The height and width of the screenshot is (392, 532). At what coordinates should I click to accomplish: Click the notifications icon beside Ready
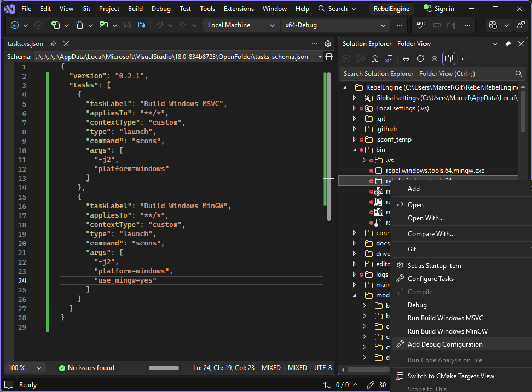tap(9, 385)
